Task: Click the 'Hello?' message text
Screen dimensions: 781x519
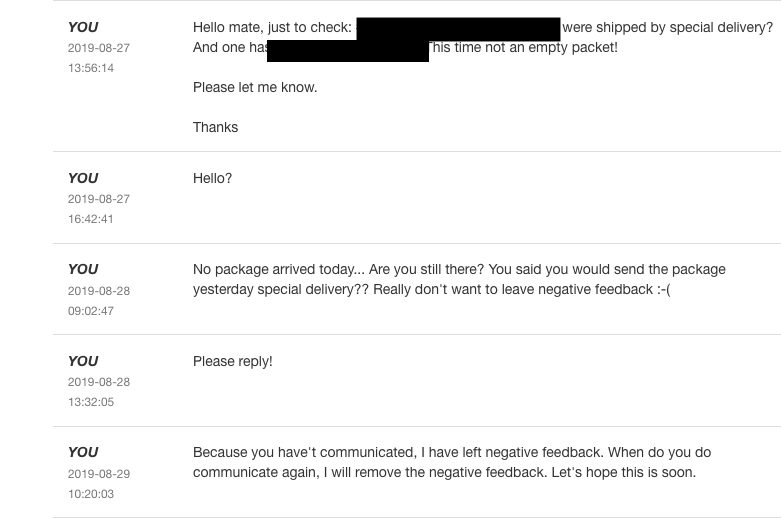Action: pyautogui.click(x=213, y=178)
